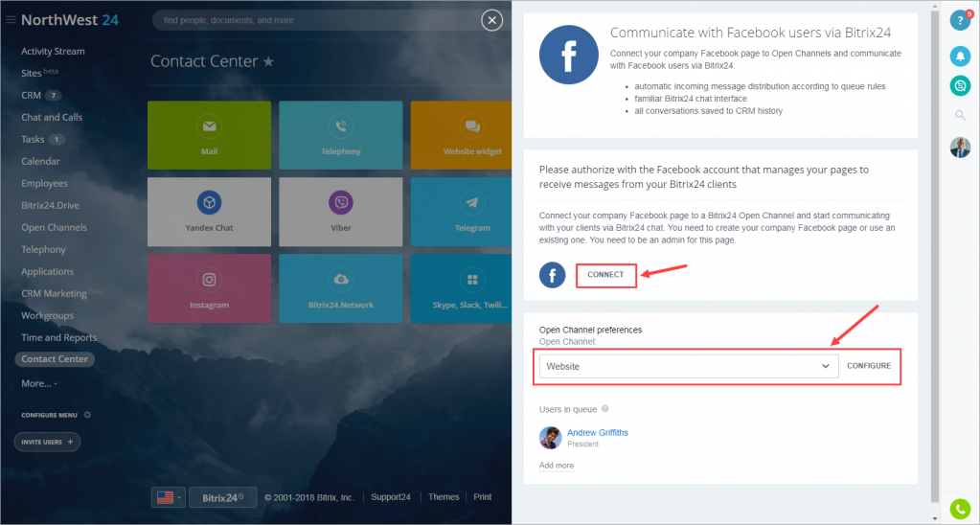Open the Telephony tile
The width and height of the screenshot is (980, 525).
coord(341,135)
